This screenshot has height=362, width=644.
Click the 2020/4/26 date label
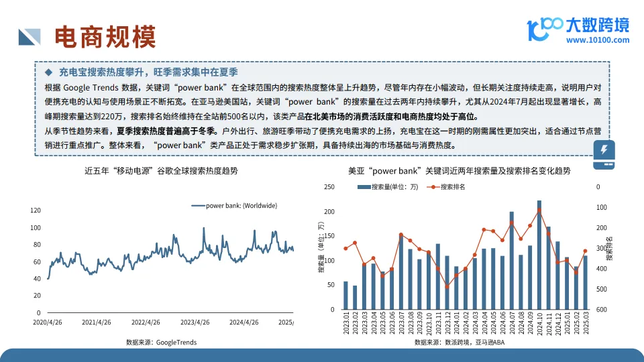point(48,322)
